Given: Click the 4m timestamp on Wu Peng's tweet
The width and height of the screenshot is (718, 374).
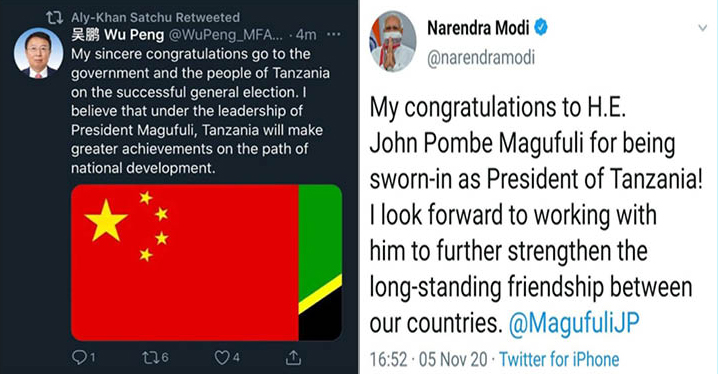Looking at the screenshot, I should 306,35.
